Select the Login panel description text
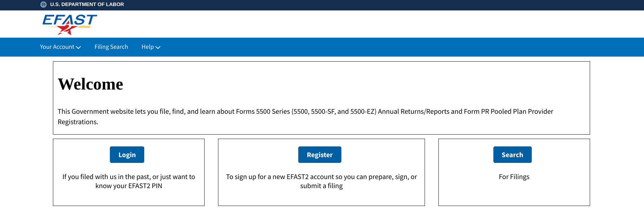 tap(129, 181)
